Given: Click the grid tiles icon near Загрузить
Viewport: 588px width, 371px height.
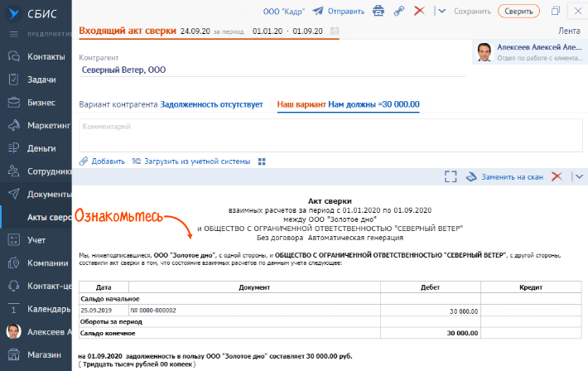Looking at the screenshot, I should [262, 161].
